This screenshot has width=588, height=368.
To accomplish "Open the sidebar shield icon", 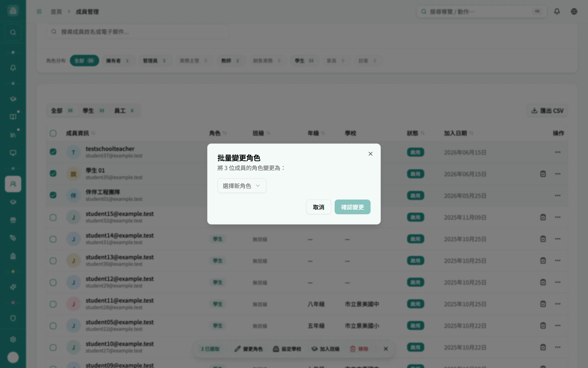I will tap(13, 318).
